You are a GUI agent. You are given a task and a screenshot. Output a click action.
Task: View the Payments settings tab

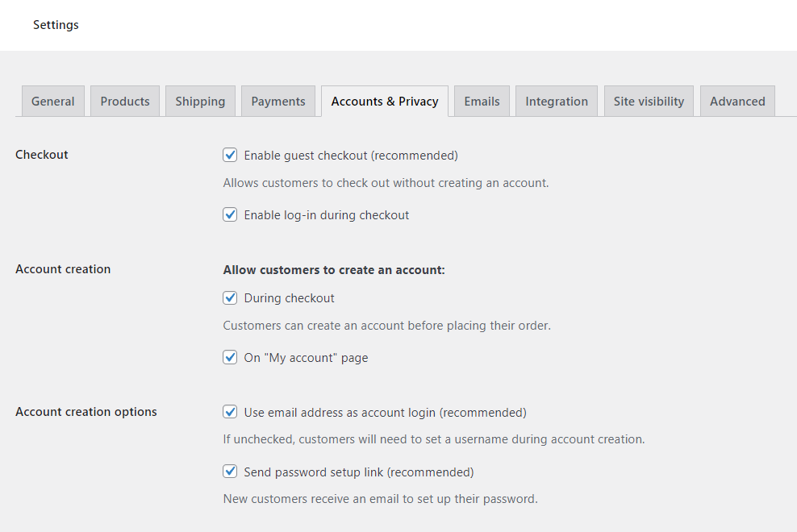click(277, 101)
